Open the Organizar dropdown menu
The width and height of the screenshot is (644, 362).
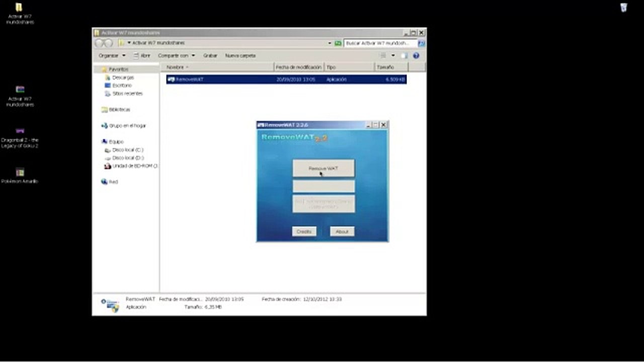tap(112, 56)
